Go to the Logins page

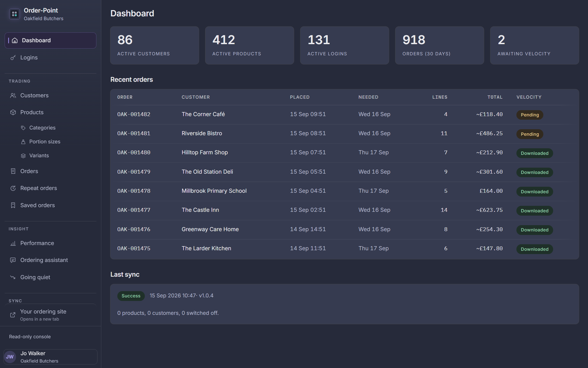(50, 58)
